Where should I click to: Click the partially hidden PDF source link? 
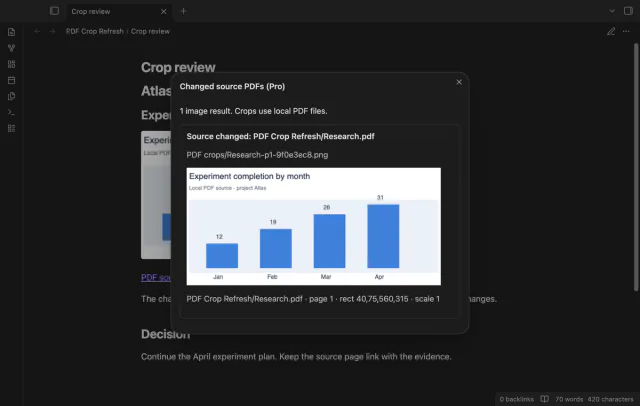coord(156,277)
